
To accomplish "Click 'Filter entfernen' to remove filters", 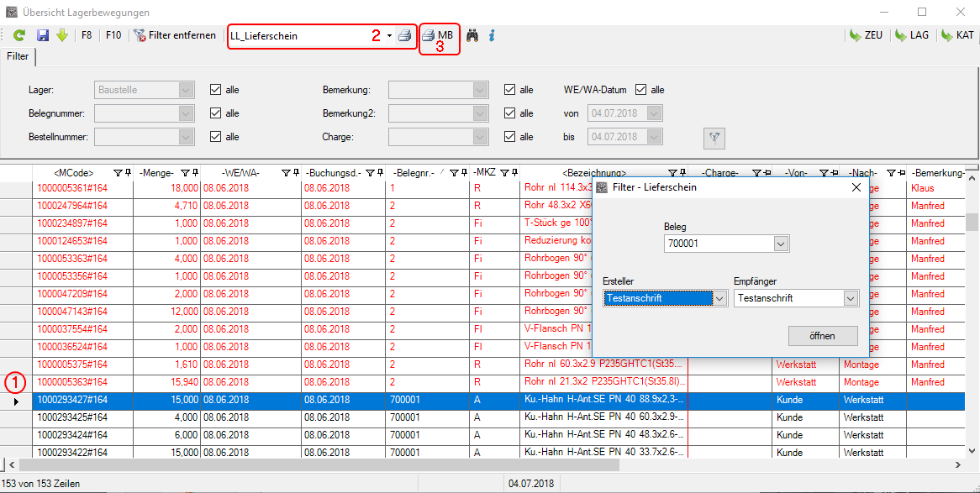I will click(x=175, y=36).
